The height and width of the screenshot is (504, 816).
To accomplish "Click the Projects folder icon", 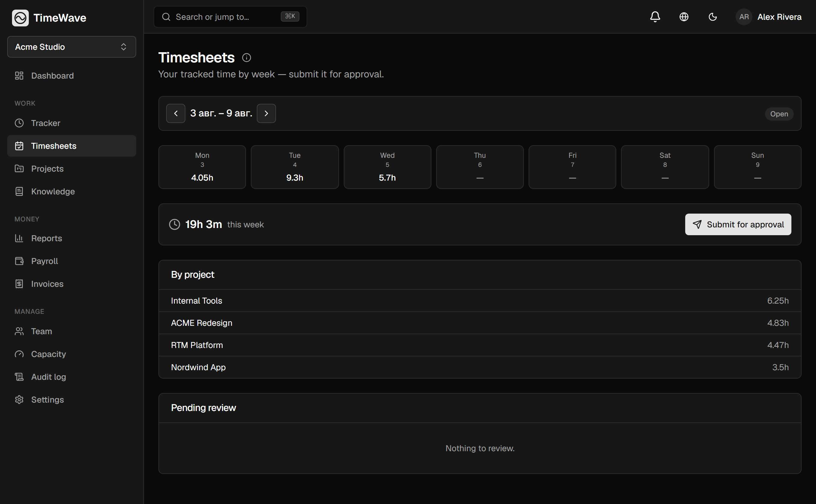I will pyautogui.click(x=19, y=169).
